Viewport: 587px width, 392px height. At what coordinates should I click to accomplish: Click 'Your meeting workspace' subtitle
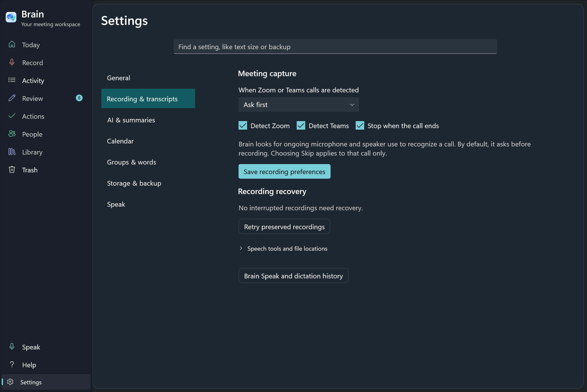tap(51, 24)
